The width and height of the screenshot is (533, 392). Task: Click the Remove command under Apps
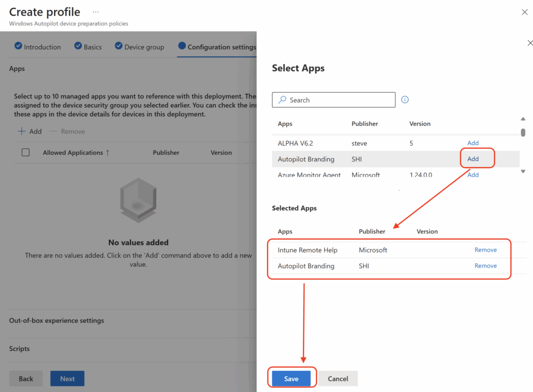point(67,131)
